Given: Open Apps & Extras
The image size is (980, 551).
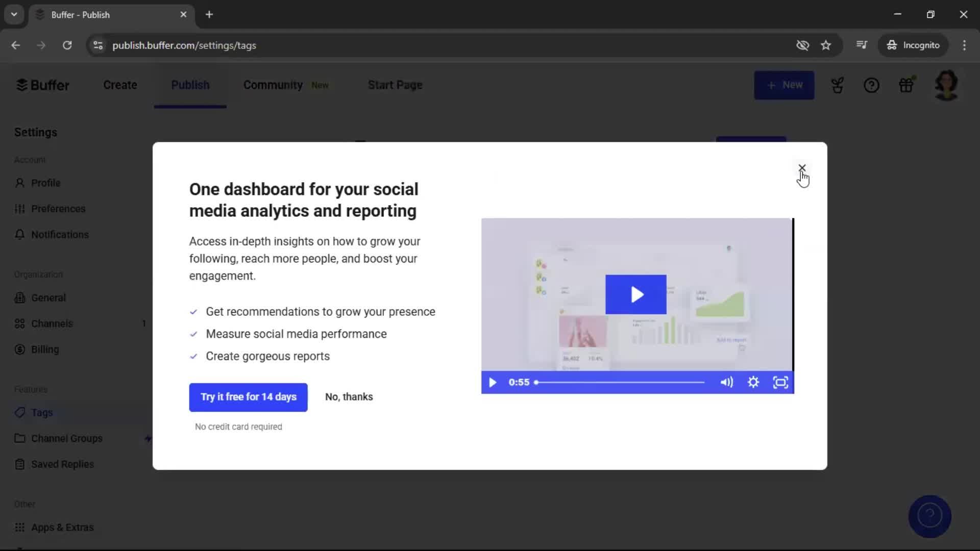Looking at the screenshot, I should click(62, 527).
